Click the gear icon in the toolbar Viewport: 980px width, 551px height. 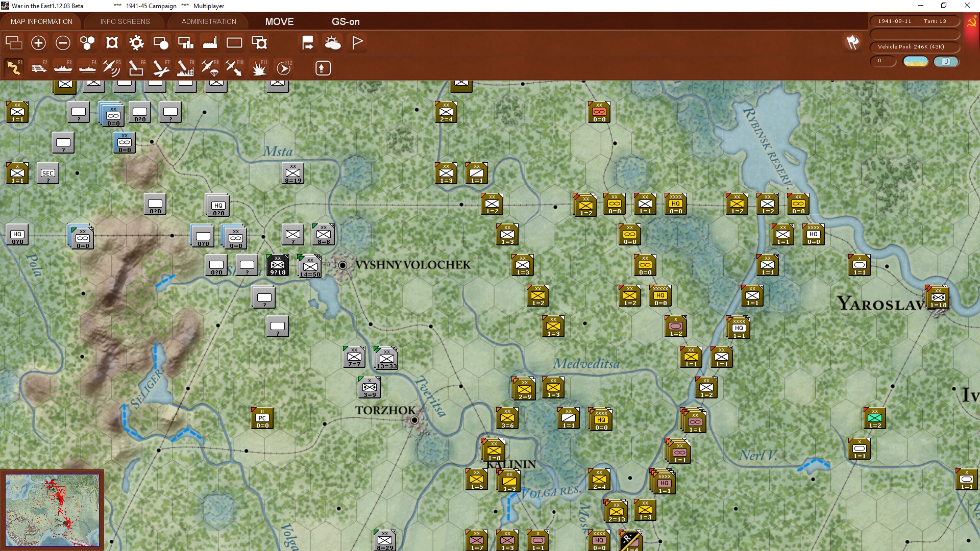tap(136, 43)
